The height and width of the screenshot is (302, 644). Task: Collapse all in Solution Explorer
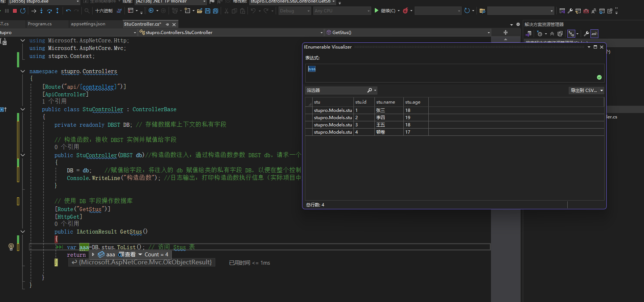(x=552, y=34)
